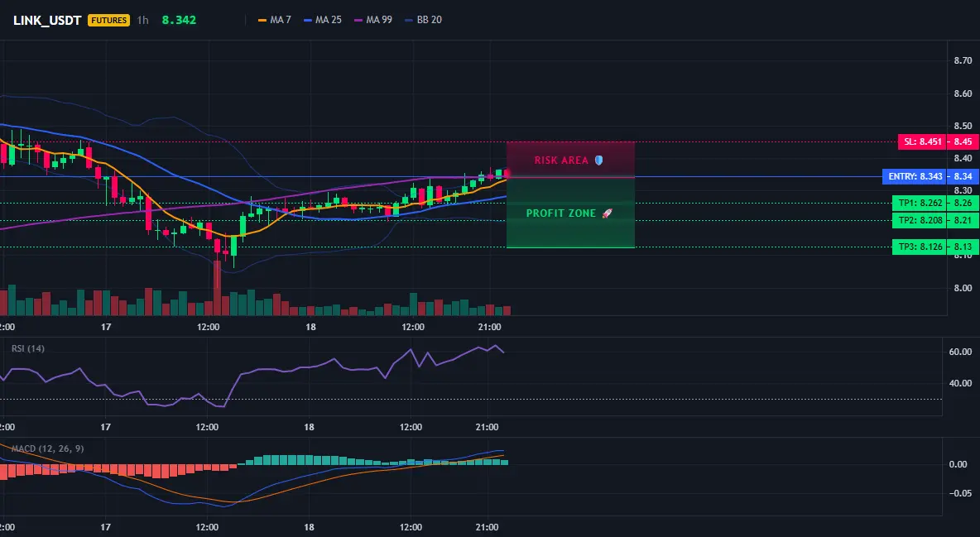
Task: Click the purple MA 99 color dash in legend
Action: coord(358,20)
